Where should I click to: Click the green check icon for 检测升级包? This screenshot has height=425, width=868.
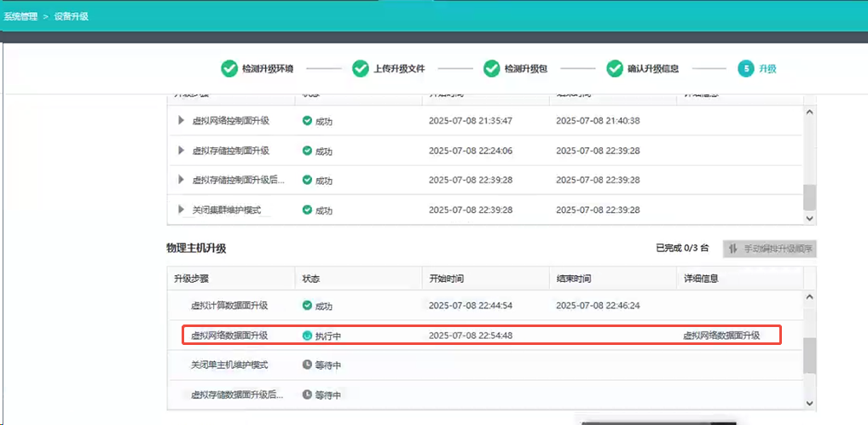(x=491, y=68)
